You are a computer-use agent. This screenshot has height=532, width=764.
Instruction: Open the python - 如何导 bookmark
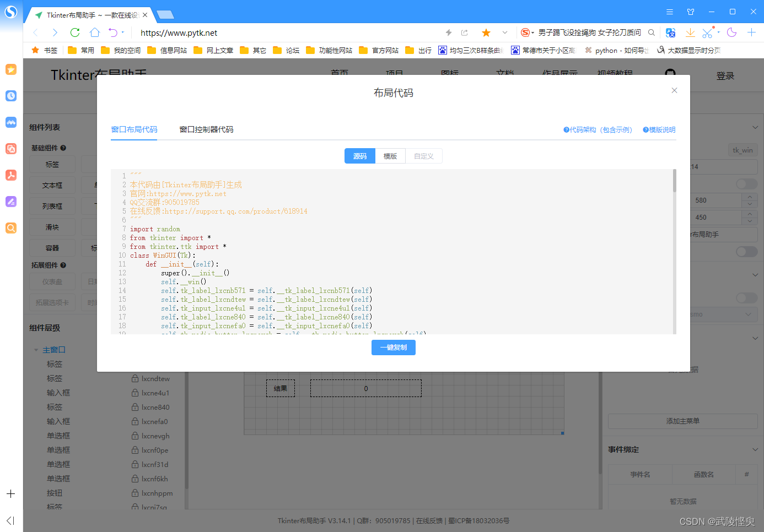click(x=617, y=50)
